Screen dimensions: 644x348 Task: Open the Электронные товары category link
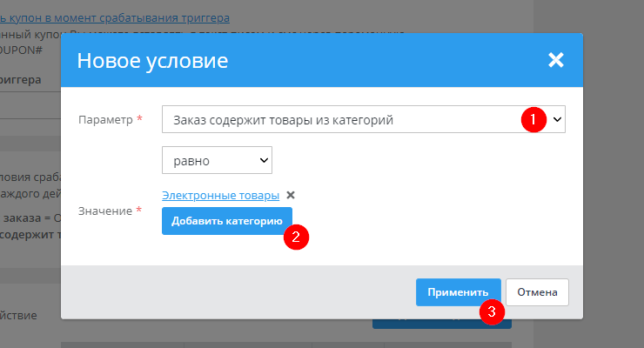[220, 196]
